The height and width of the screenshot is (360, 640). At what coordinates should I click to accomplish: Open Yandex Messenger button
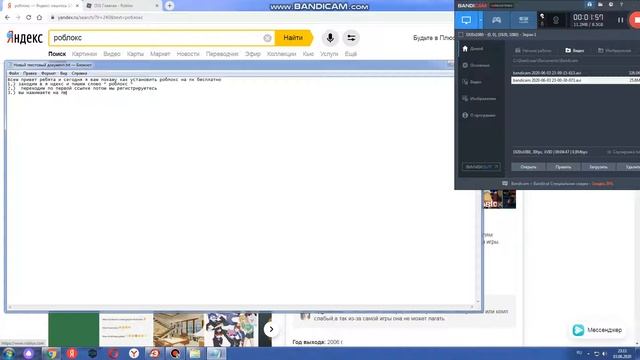pyautogui.click(x=597, y=330)
